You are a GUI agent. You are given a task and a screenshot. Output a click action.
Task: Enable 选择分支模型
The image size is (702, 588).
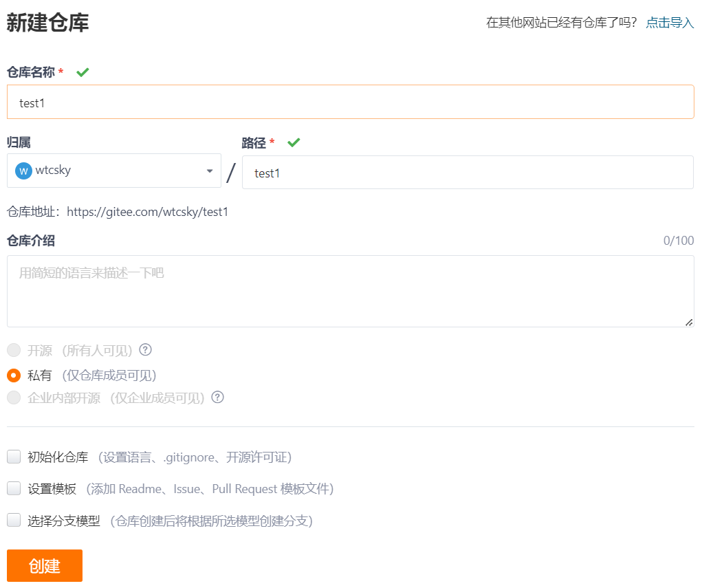13,521
